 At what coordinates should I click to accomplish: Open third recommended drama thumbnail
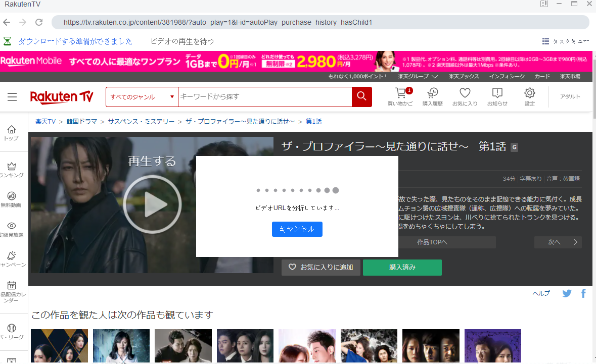183,346
